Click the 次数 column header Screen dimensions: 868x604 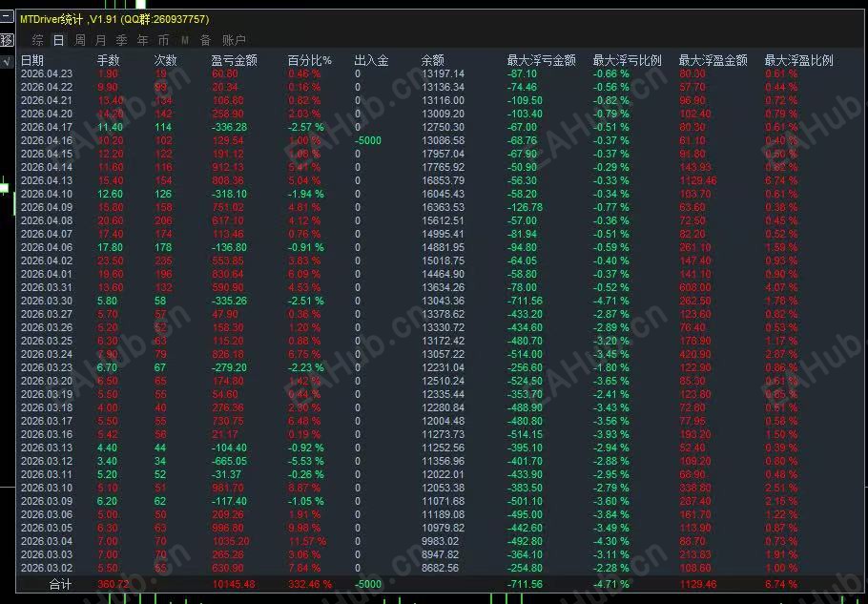pos(166,60)
